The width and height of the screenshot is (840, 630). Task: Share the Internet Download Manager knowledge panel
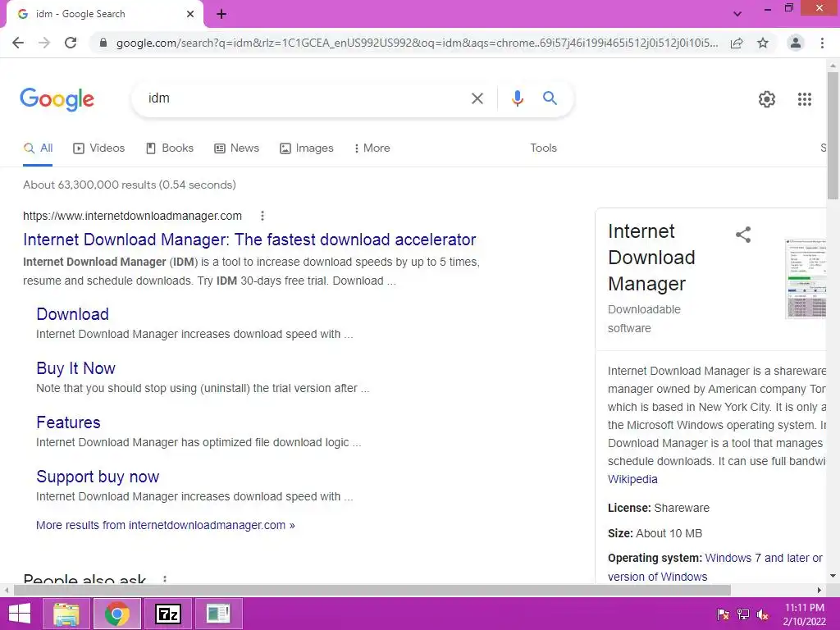tap(743, 235)
